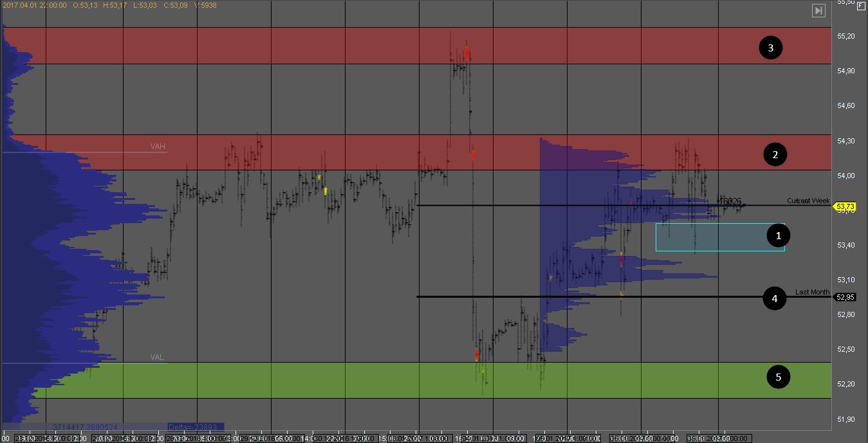Viewport: 868px width, 443px height.
Task: Click the Last Month line label
Action: pyautogui.click(x=812, y=292)
